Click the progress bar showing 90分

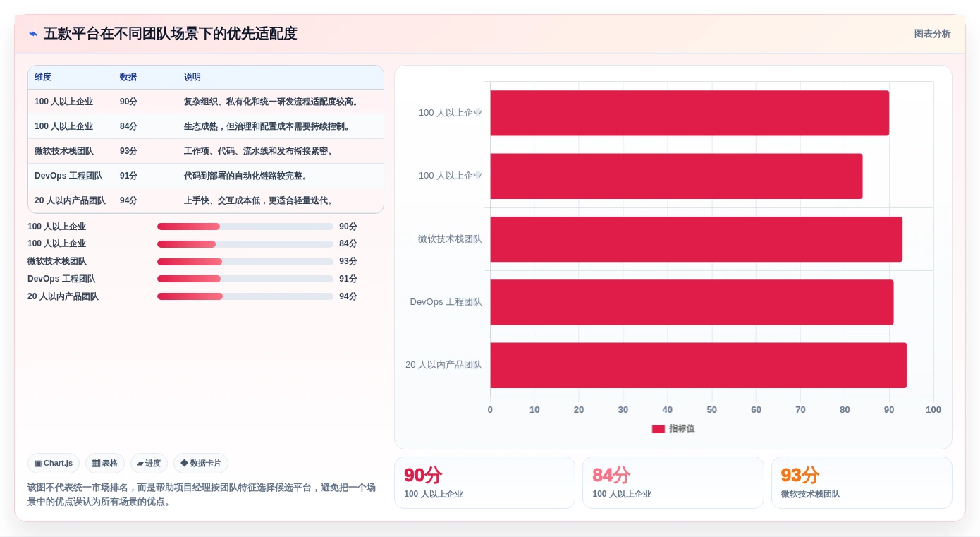(x=245, y=227)
